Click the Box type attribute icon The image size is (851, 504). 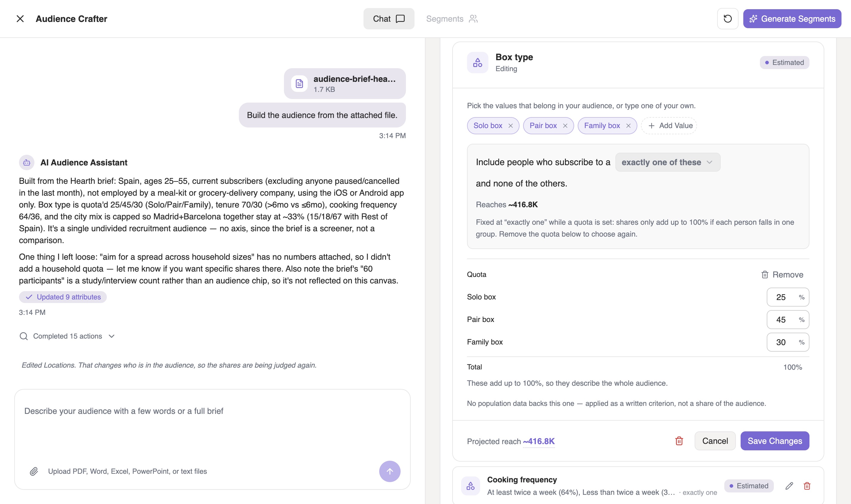(477, 63)
